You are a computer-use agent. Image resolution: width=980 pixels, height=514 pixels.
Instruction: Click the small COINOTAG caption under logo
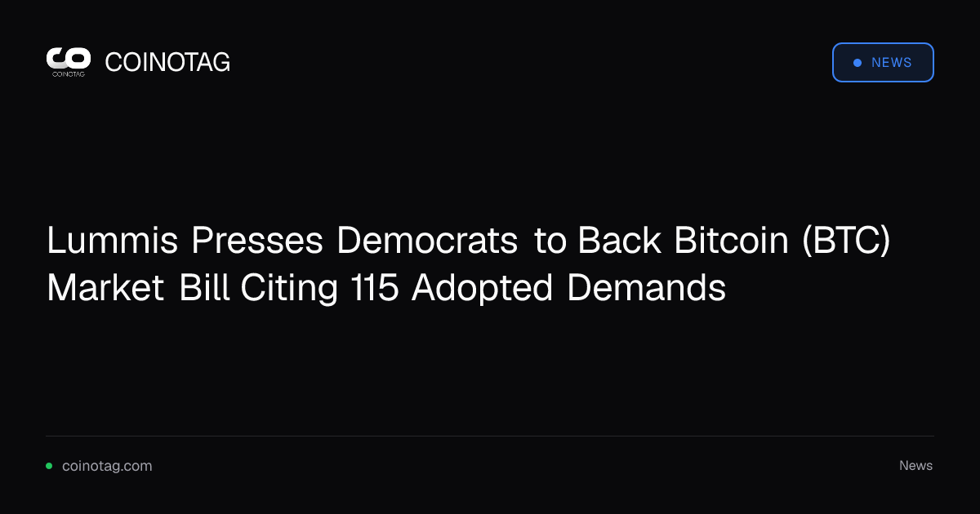(69, 73)
